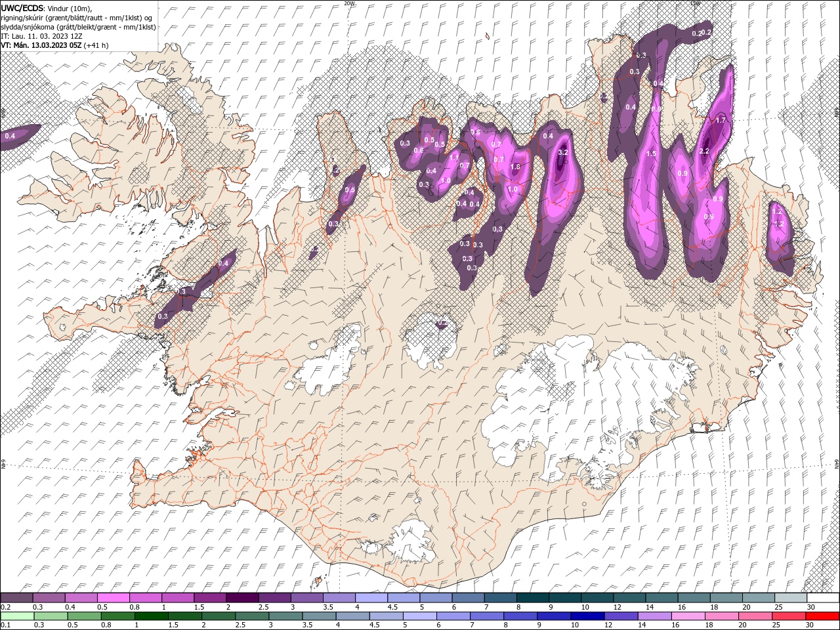Viewport: 840px width, 630px height.
Task: Click the '3.5' label on the snow legend row
Action: click(327, 607)
